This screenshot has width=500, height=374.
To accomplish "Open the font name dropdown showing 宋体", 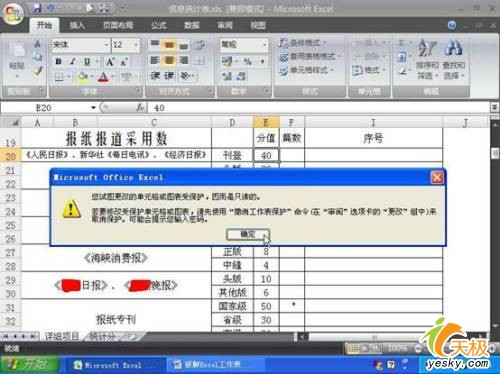I will [106, 45].
